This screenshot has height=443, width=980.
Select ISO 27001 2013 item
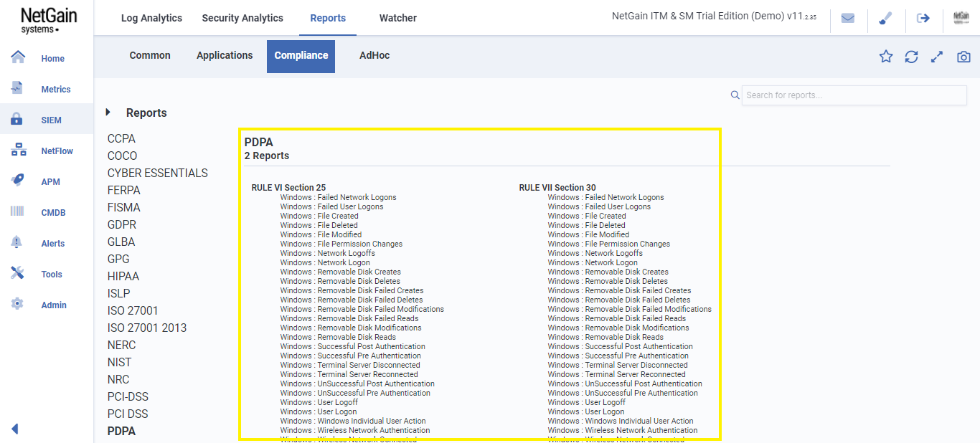(147, 328)
